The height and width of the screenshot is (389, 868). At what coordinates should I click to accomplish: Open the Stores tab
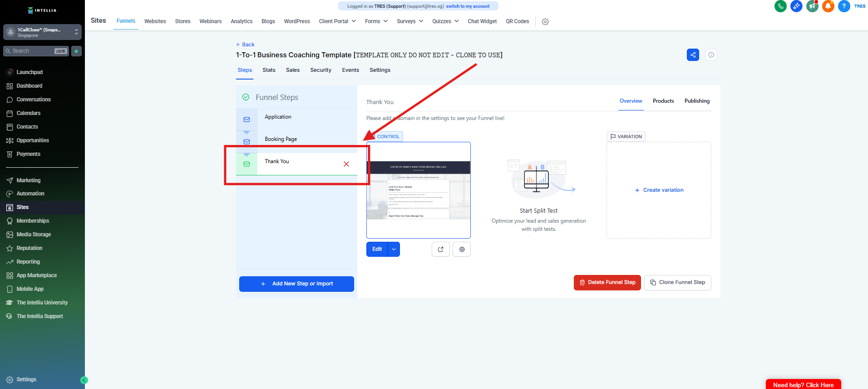click(x=183, y=21)
